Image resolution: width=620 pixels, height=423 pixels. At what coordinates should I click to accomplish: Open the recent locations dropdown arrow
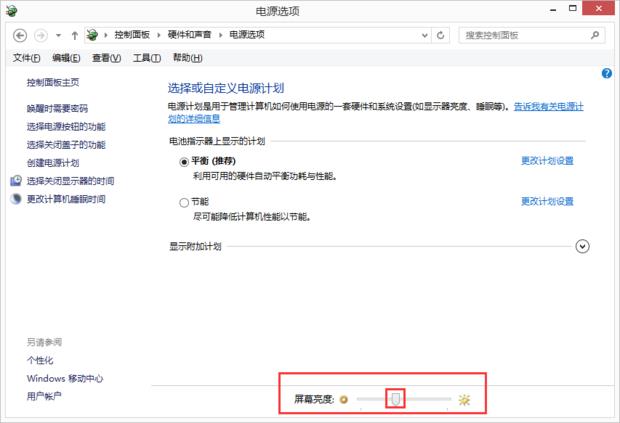(59, 36)
